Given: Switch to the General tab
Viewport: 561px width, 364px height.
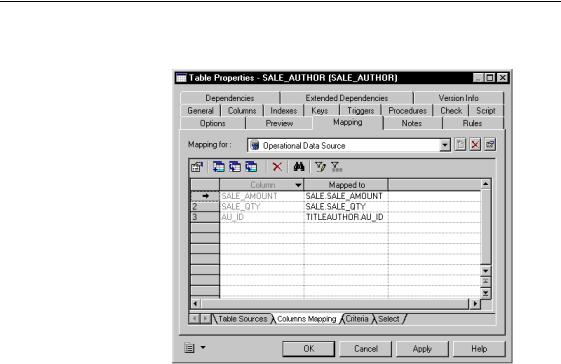Looking at the screenshot, I should [x=200, y=111].
